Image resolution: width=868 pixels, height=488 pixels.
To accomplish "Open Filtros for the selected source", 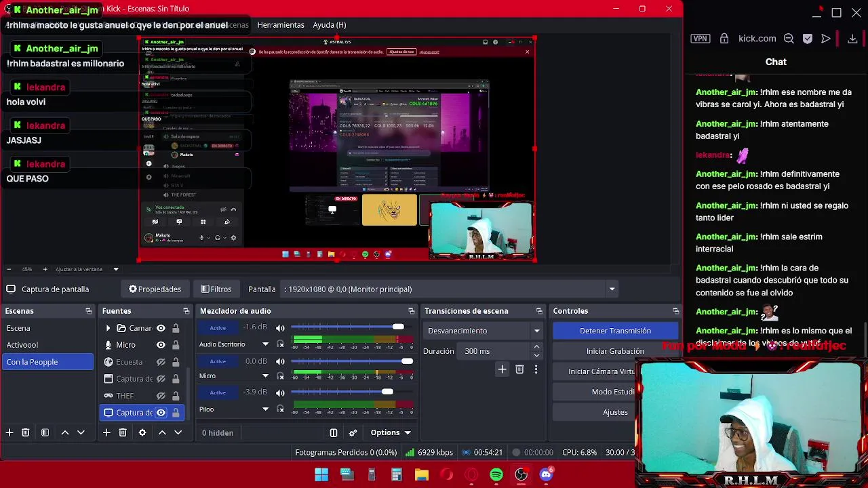I will 216,289.
